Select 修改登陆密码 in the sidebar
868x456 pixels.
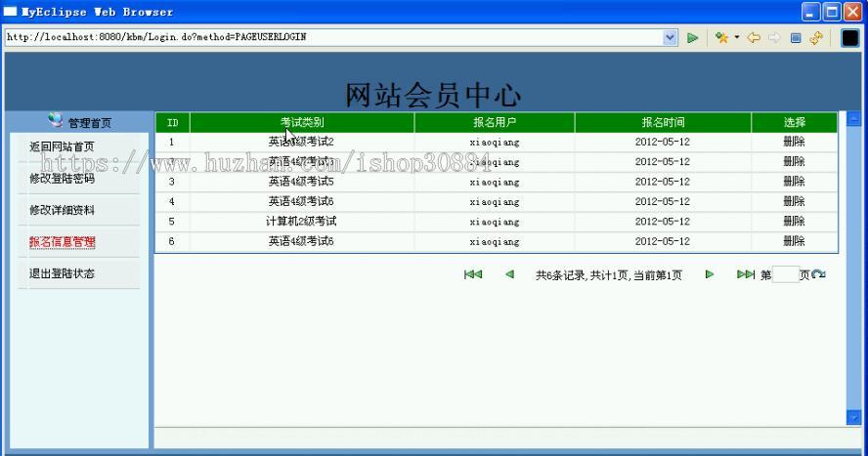click(x=62, y=178)
